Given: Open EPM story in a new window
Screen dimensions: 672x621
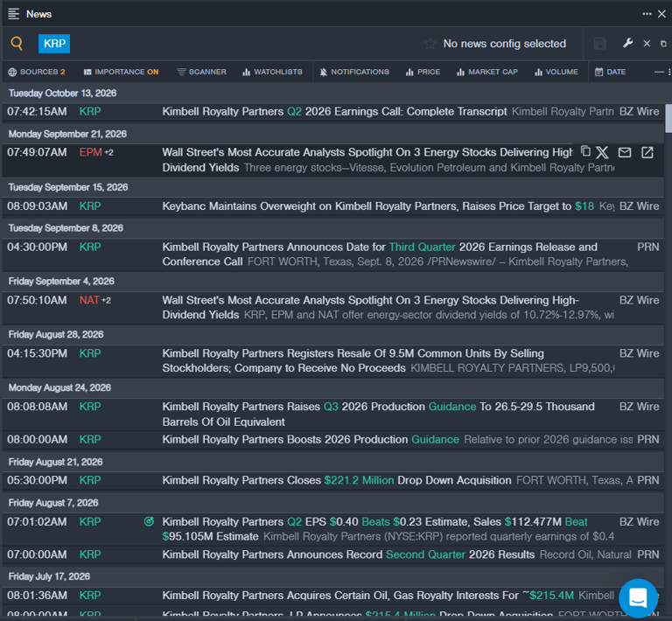Looking at the screenshot, I should [647, 152].
